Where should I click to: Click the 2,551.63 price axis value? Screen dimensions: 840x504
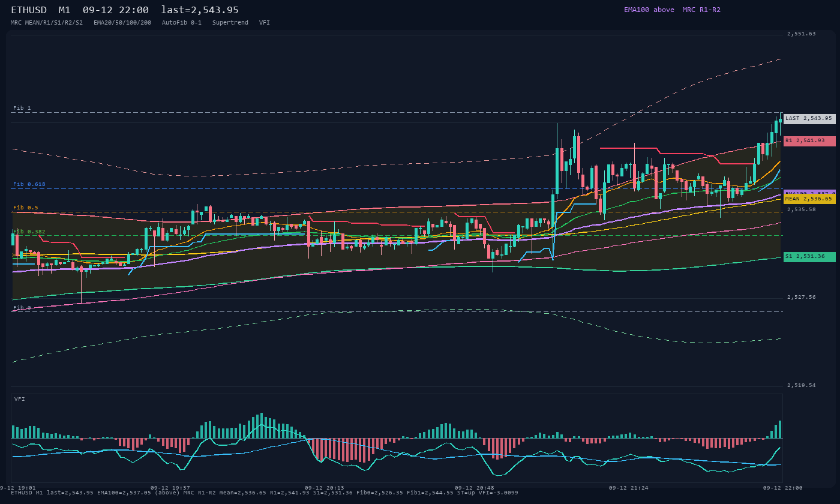click(802, 34)
